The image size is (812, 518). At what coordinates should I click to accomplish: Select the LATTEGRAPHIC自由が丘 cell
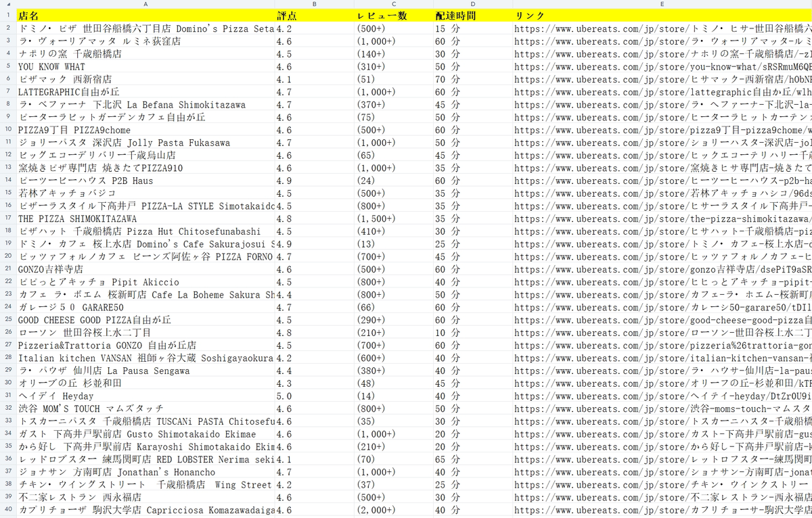[145, 92]
